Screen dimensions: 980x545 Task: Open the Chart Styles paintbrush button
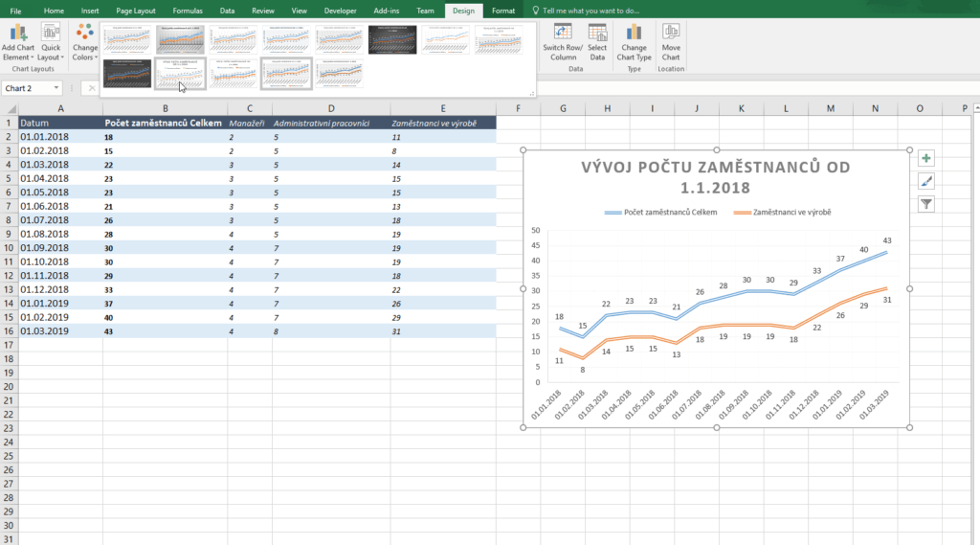pos(926,181)
